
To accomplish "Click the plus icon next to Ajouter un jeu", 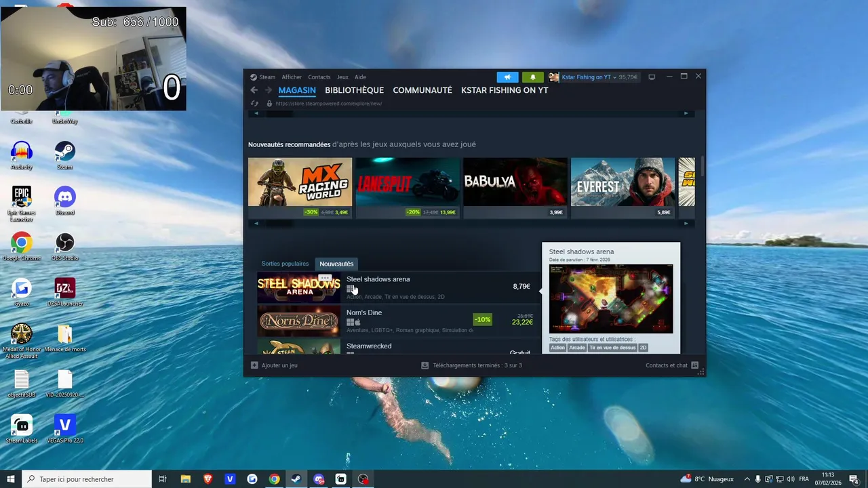I will click(254, 365).
